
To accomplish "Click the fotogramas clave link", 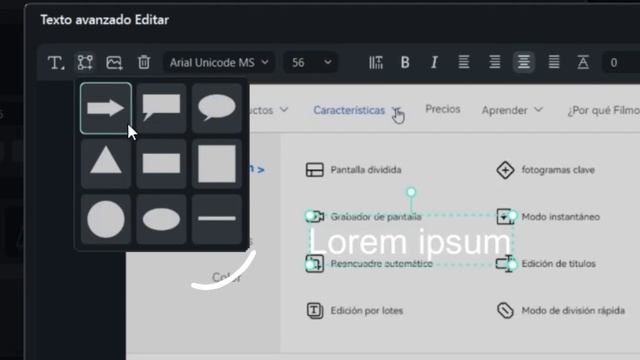I will coord(558,170).
